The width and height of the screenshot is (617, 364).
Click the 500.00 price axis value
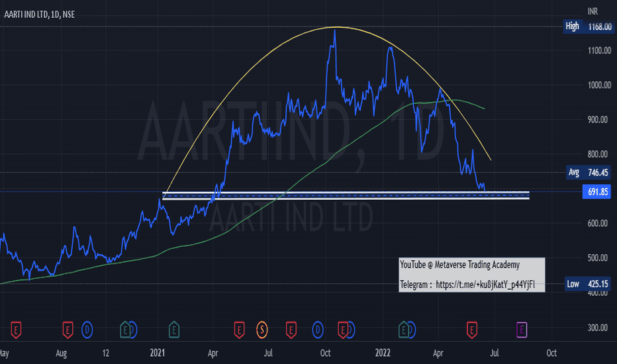click(x=598, y=257)
